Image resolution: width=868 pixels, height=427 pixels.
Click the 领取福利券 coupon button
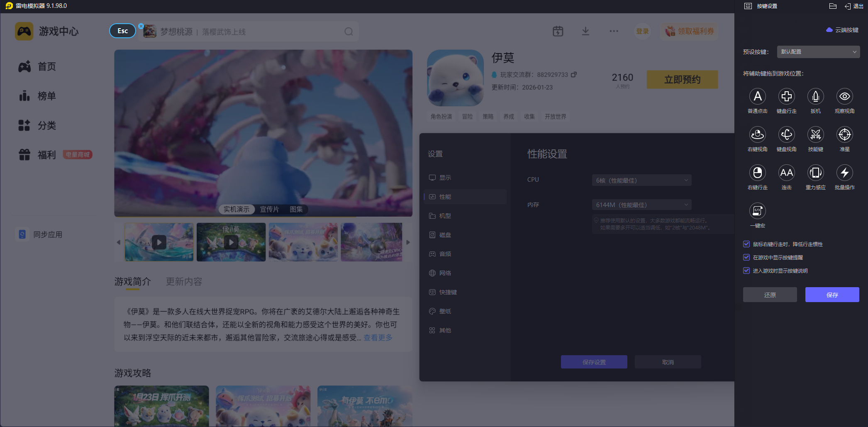click(x=690, y=31)
